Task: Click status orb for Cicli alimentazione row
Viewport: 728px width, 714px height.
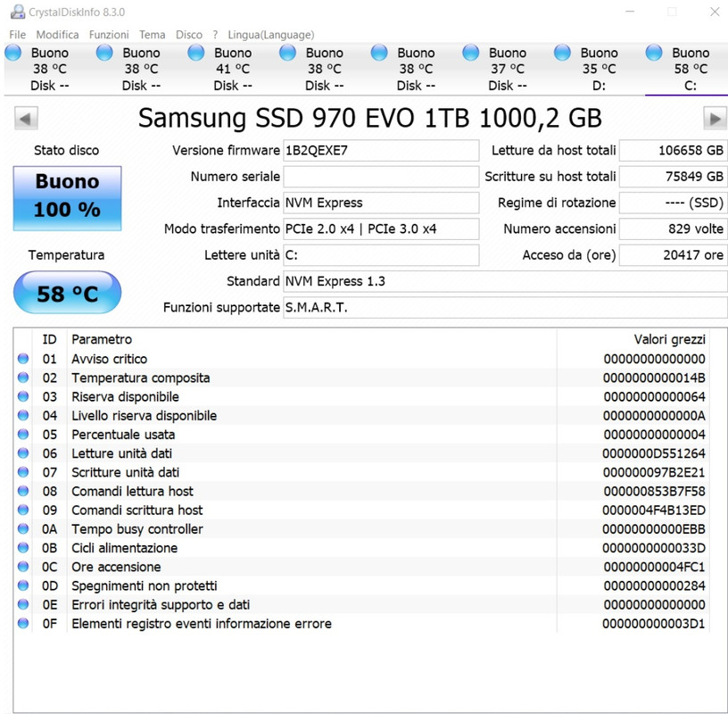Action: coord(23,548)
